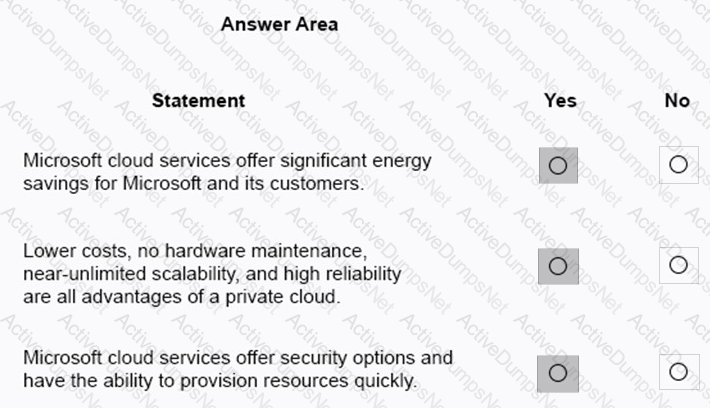Select No for the energy savings statement
Screen dimensions: 710x408
(x=678, y=165)
